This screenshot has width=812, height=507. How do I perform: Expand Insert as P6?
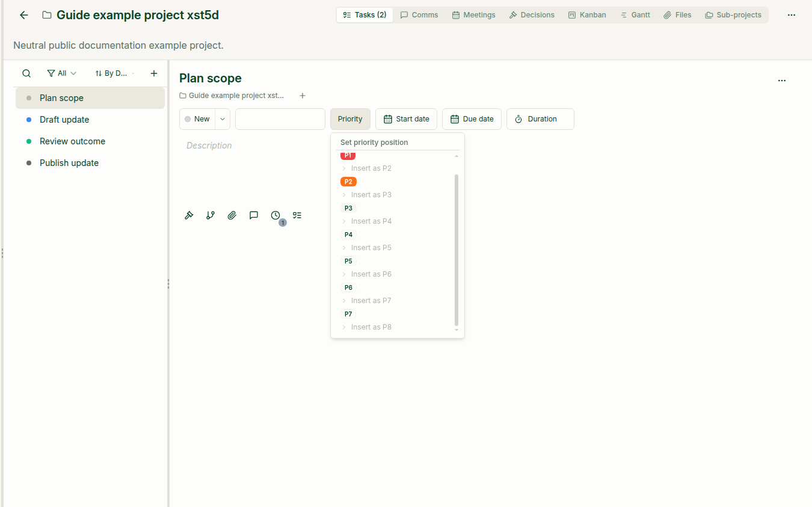(x=366, y=274)
